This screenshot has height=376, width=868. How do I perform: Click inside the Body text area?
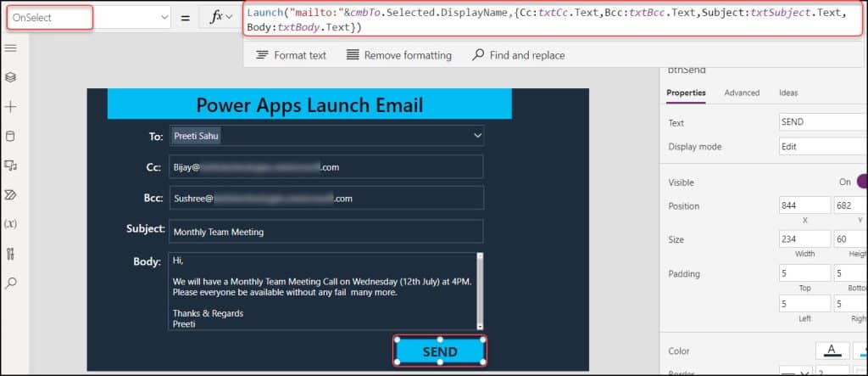[321, 291]
